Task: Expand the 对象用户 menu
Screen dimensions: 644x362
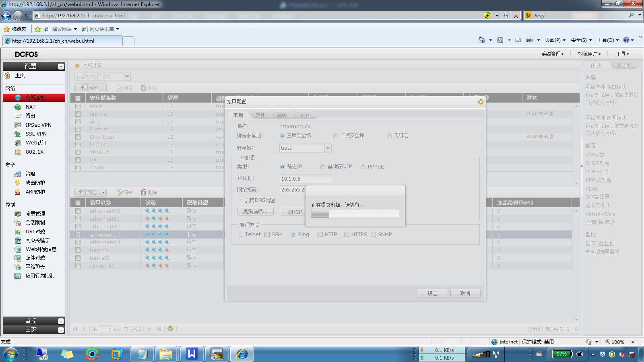Action: 589,54
